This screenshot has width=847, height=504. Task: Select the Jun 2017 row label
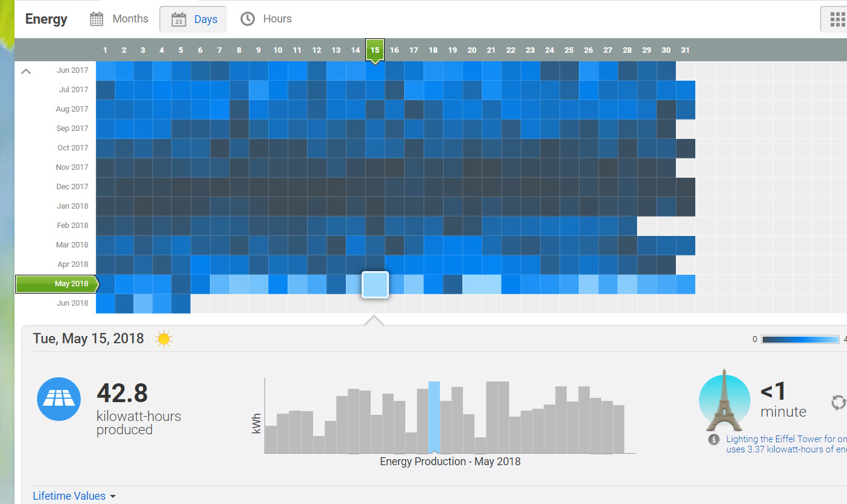[x=72, y=70]
